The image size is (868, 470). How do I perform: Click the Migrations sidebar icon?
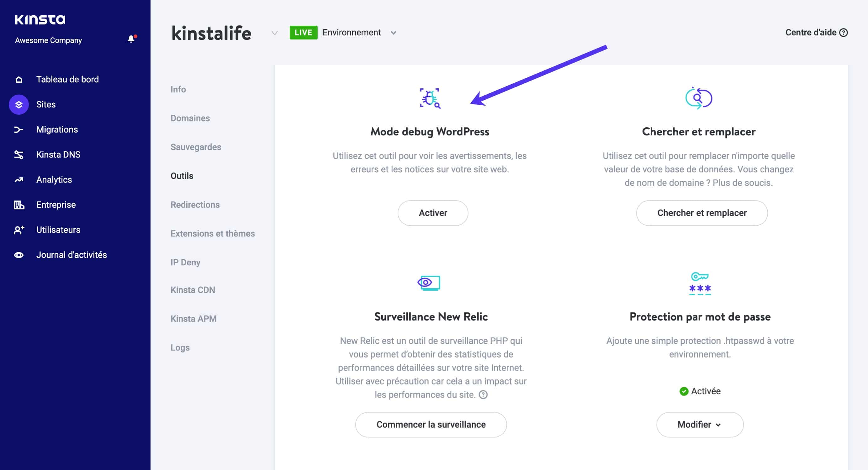tap(17, 130)
